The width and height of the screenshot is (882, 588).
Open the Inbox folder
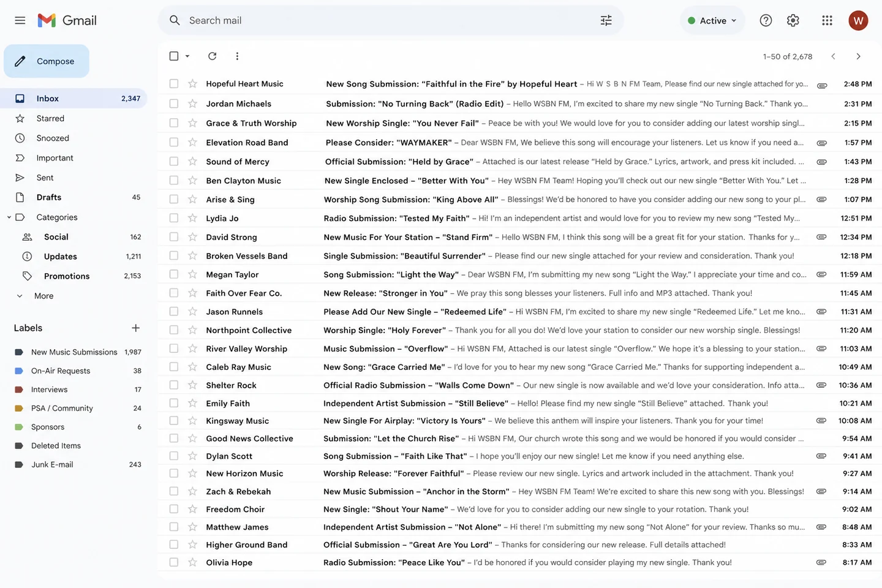point(73,99)
